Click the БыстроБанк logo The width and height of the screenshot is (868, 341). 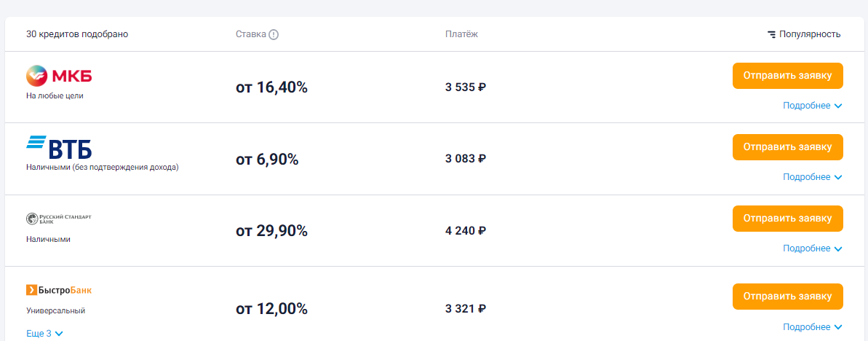coord(59,289)
